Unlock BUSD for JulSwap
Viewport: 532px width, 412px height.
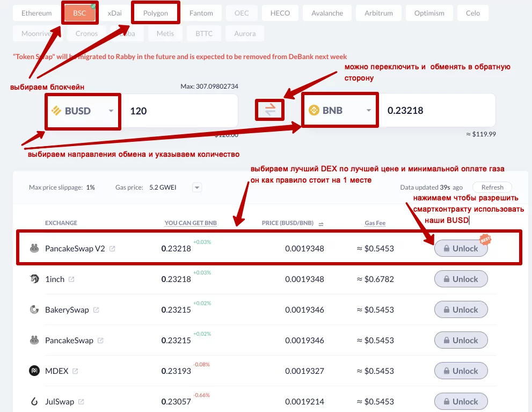tap(461, 401)
